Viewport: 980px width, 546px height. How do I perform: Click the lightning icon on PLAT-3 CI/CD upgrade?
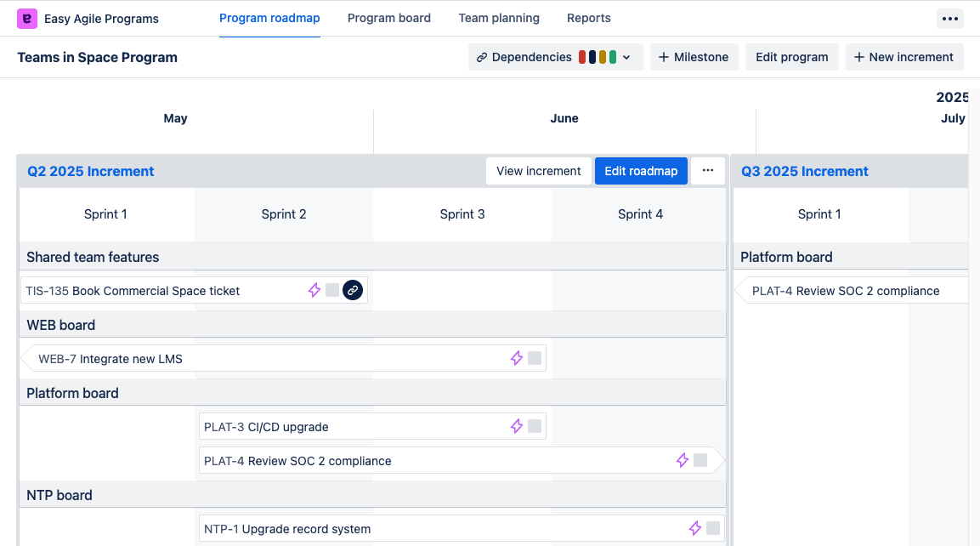[x=516, y=426]
